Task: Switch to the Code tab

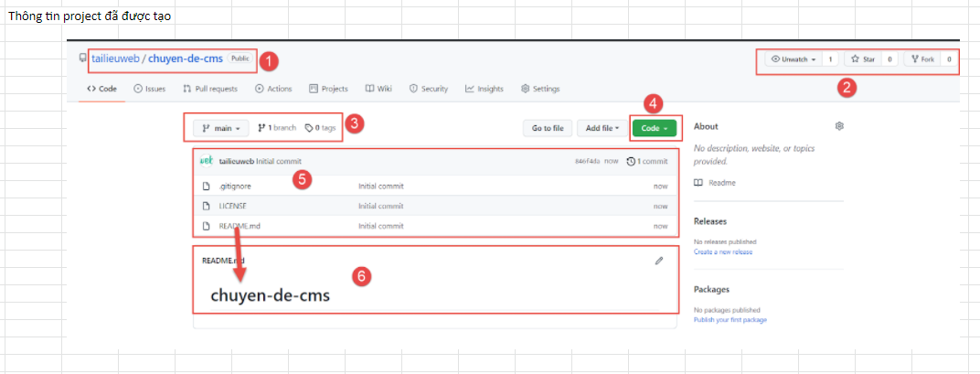Action: point(101,89)
